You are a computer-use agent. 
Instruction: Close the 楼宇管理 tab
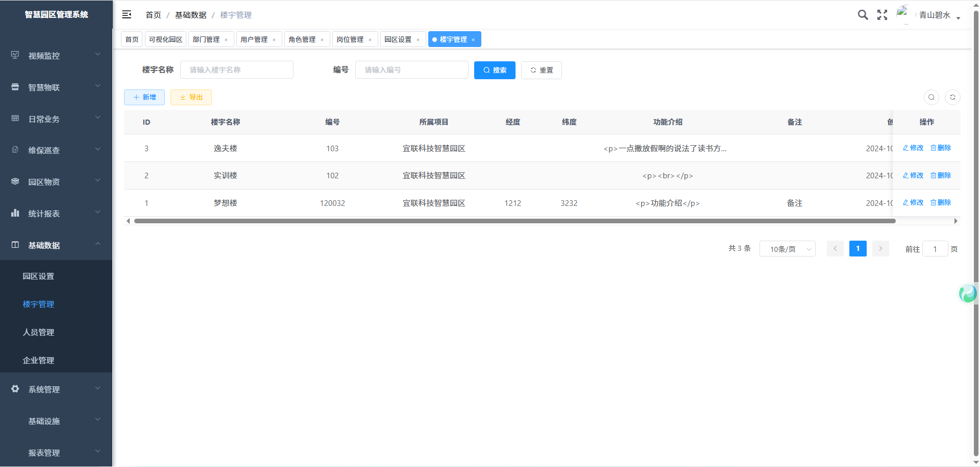point(473,40)
